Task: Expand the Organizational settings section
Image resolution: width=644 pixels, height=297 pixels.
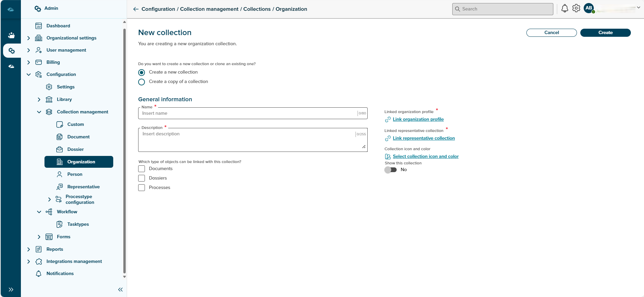Action: click(x=29, y=38)
